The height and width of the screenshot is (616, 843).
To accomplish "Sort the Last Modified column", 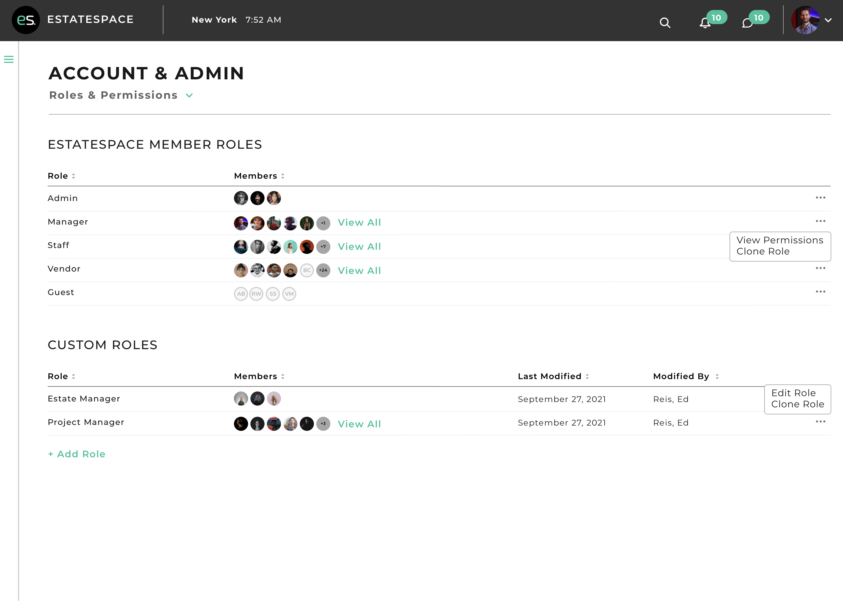I will pyautogui.click(x=587, y=376).
